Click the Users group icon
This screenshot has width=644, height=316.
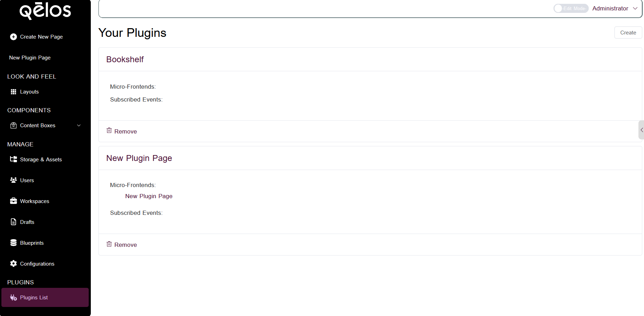[14, 180]
